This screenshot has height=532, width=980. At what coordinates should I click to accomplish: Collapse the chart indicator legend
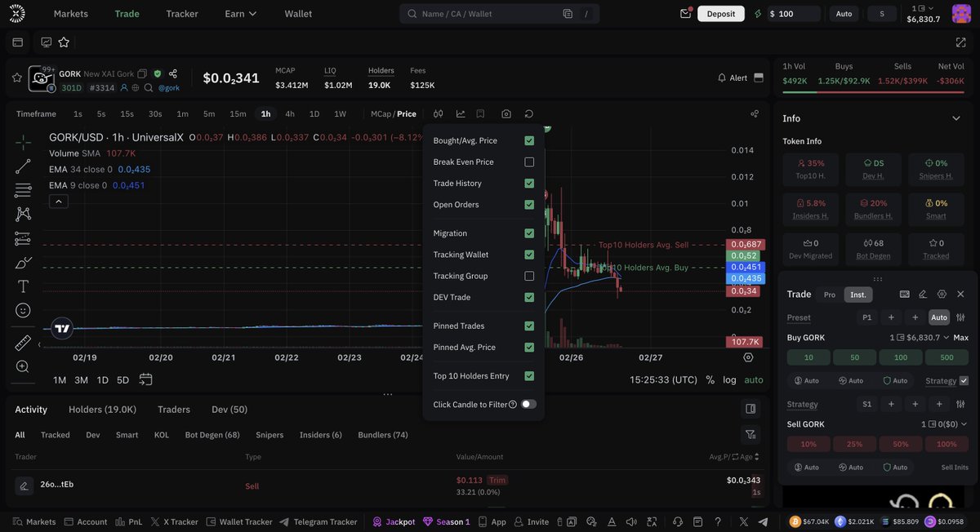(x=58, y=201)
